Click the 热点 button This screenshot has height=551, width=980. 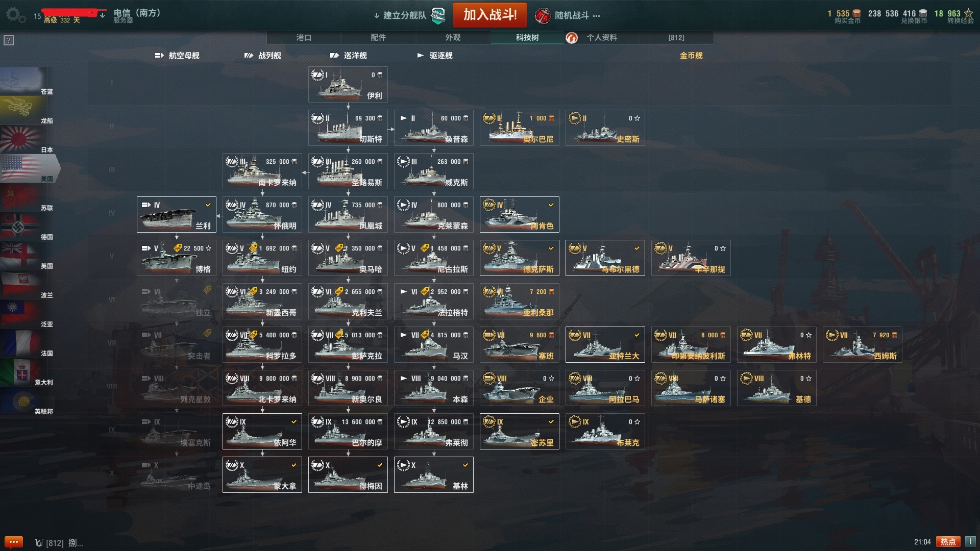948,542
